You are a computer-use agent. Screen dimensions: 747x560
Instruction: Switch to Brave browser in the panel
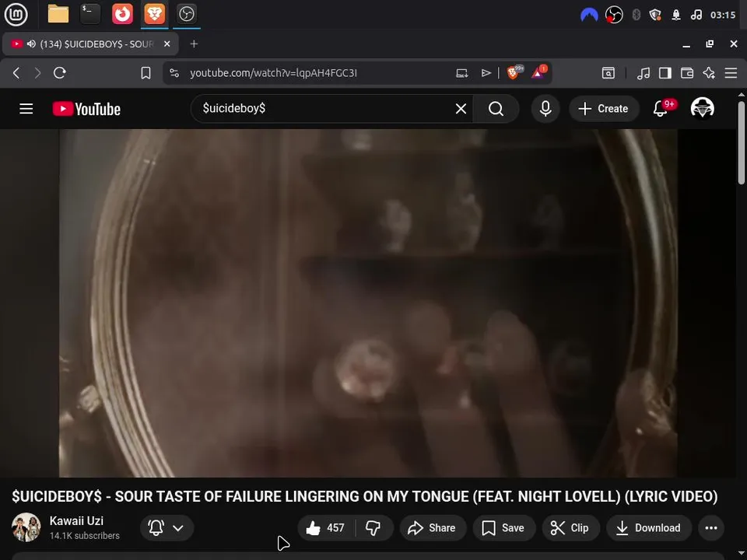[154, 14]
